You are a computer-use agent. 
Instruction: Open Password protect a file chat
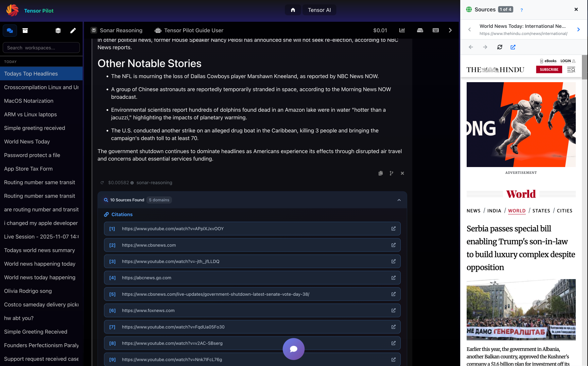pyautogui.click(x=41, y=155)
